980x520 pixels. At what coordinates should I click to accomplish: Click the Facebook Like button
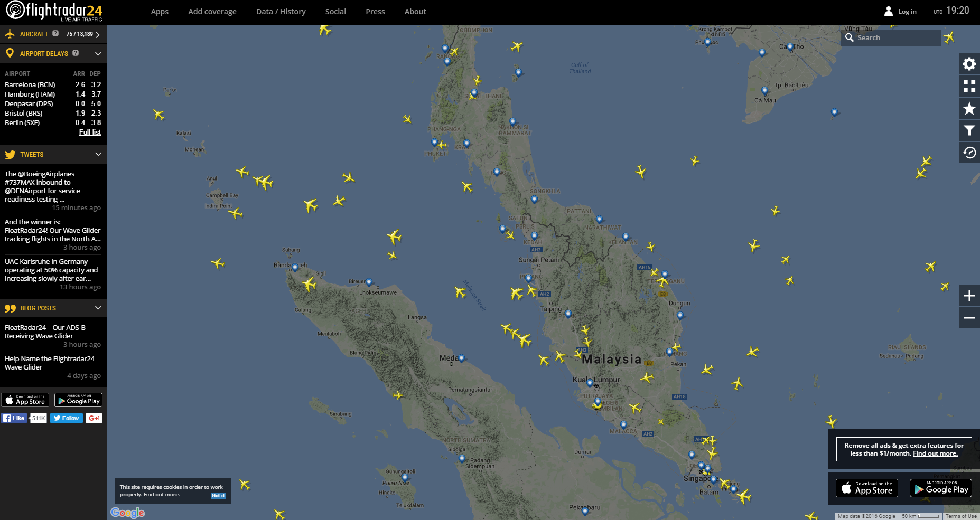[14, 418]
